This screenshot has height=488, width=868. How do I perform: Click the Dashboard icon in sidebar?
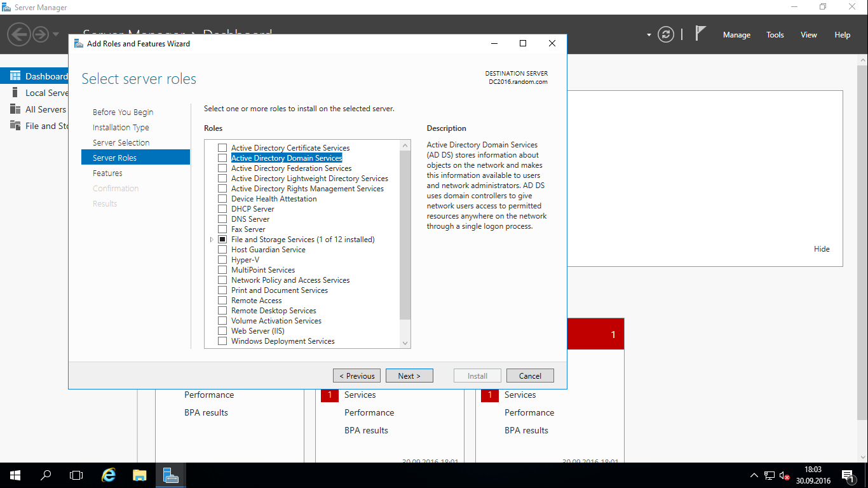coord(15,76)
